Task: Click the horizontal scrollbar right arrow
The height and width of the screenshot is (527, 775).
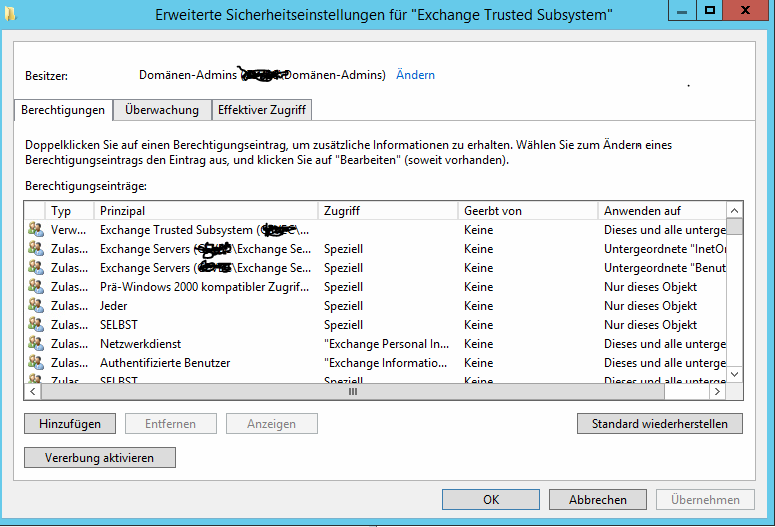Action: point(718,392)
